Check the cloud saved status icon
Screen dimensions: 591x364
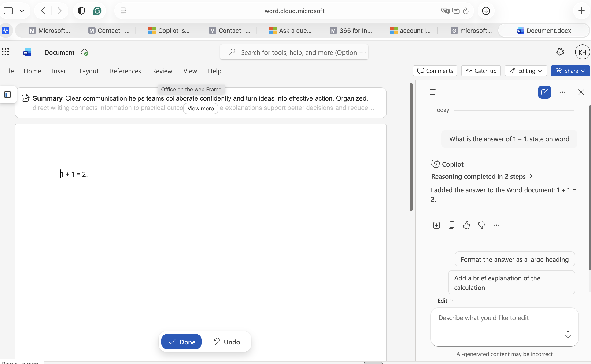tap(85, 52)
